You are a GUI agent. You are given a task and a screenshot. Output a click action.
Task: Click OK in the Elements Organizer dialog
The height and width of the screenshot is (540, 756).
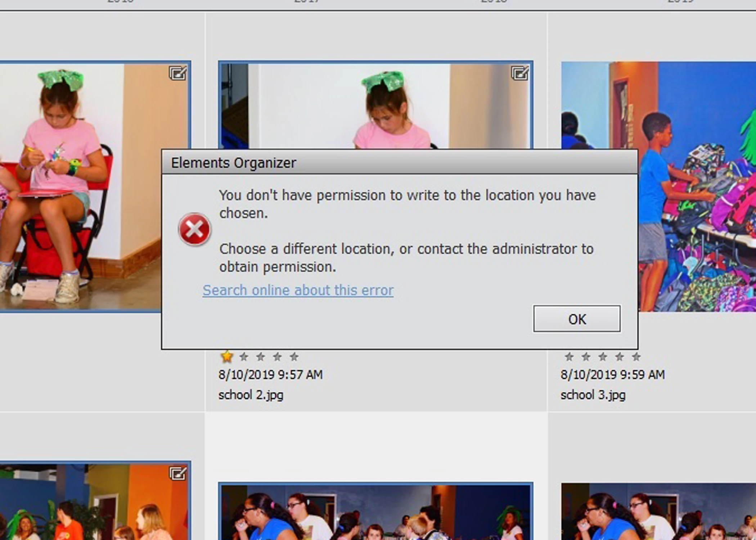pos(577,319)
